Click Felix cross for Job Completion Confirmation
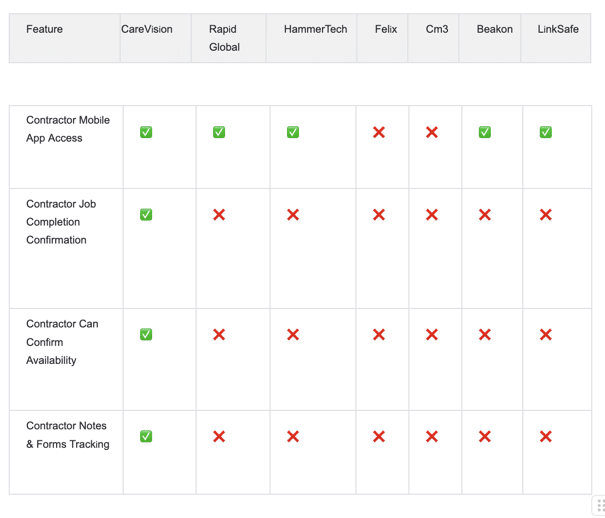Image resolution: width=605 pixels, height=518 pixels. click(x=379, y=215)
